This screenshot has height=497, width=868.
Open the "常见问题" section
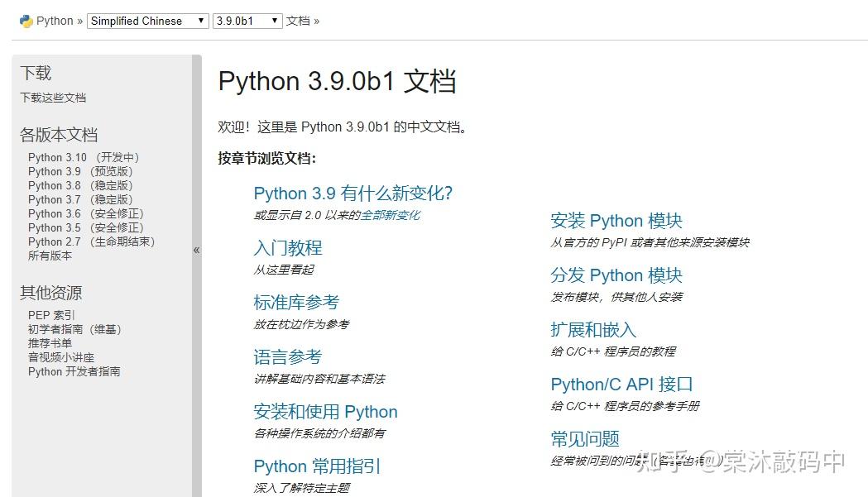coord(584,438)
